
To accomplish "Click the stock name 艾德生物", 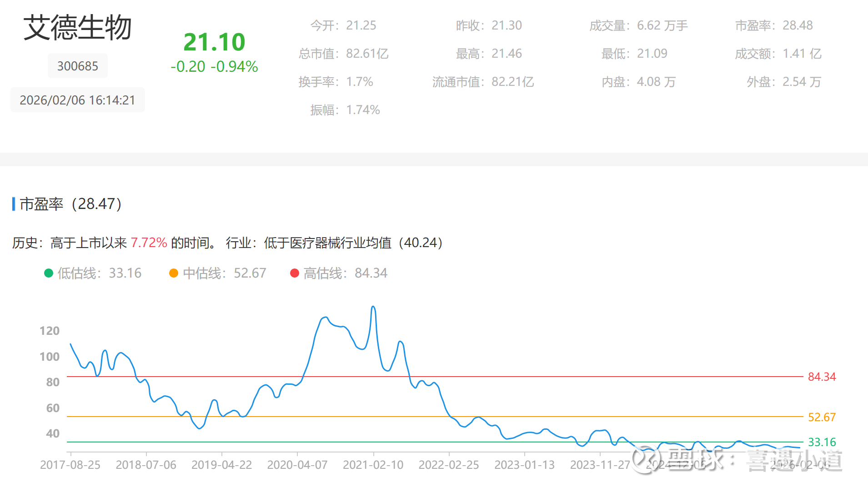I will [77, 28].
